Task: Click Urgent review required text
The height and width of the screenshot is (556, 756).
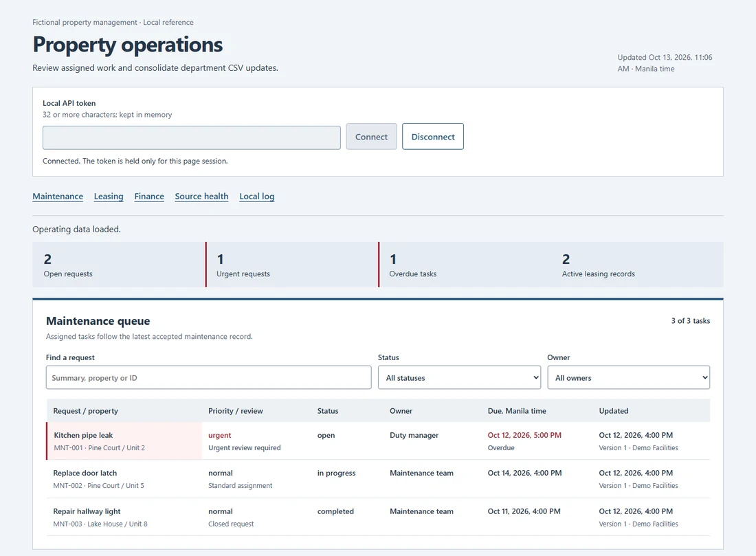Action: [245, 447]
